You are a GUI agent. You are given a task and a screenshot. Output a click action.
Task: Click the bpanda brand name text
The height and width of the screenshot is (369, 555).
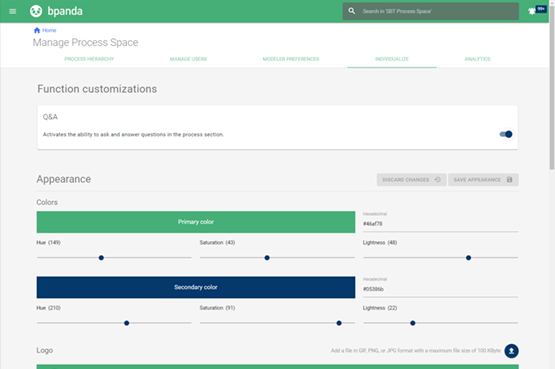click(65, 11)
